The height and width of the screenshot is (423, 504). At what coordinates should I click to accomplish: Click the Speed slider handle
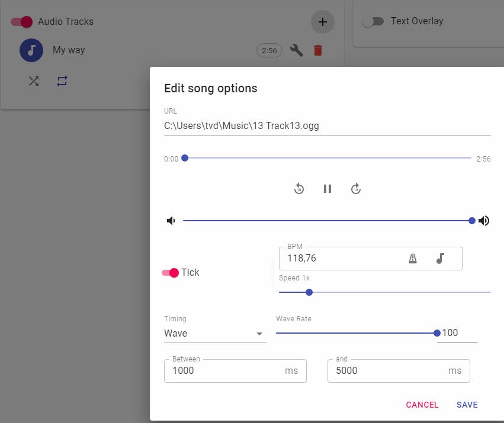coord(309,292)
